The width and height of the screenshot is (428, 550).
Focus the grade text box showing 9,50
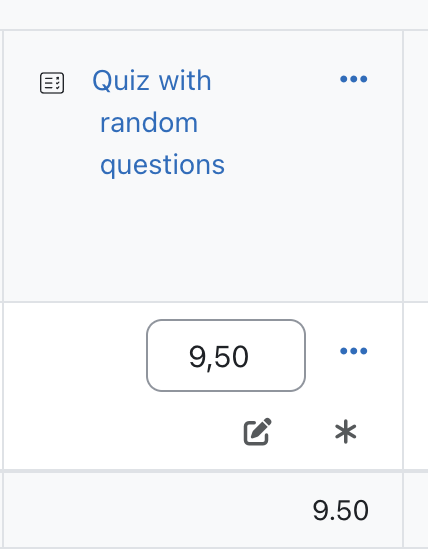point(226,355)
